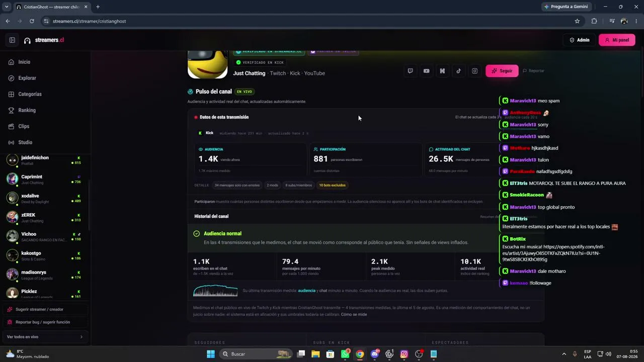Open Instagram app from the taskbar
The image size is (644, 362).
pos(404,354)
